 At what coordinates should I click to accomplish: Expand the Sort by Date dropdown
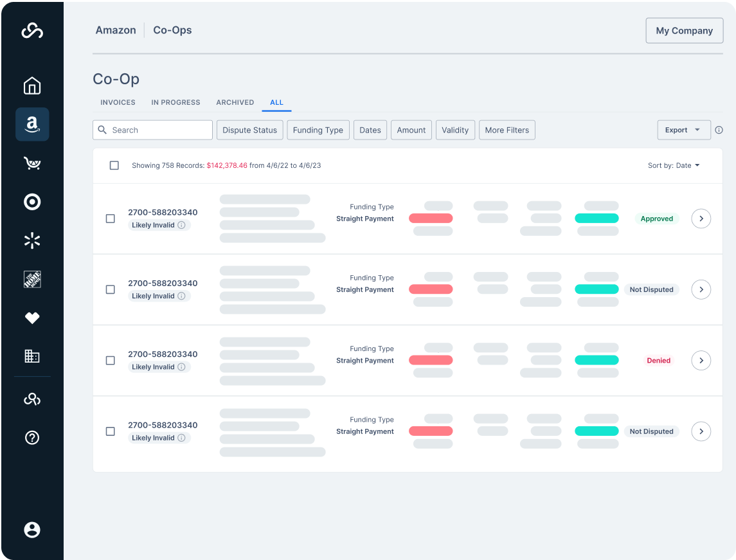pos(674,165)
